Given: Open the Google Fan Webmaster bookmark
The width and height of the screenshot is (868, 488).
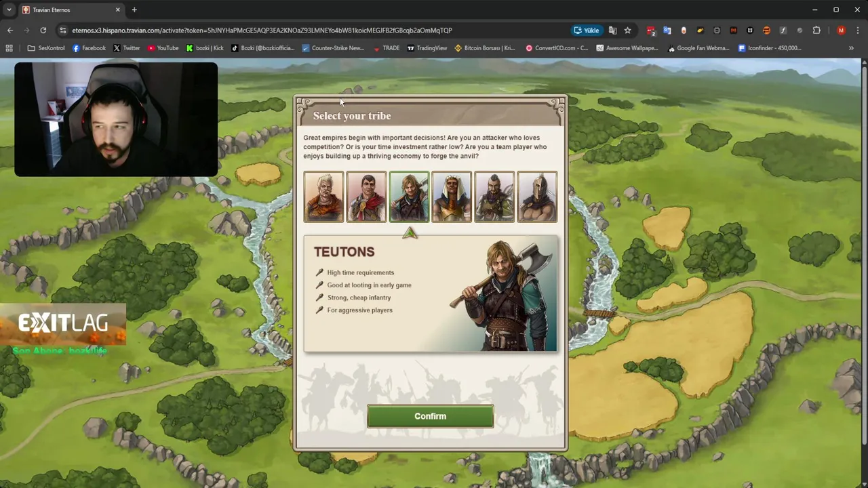Looking at the screenshot, I should pyautogui.click(x=698, y=48).
